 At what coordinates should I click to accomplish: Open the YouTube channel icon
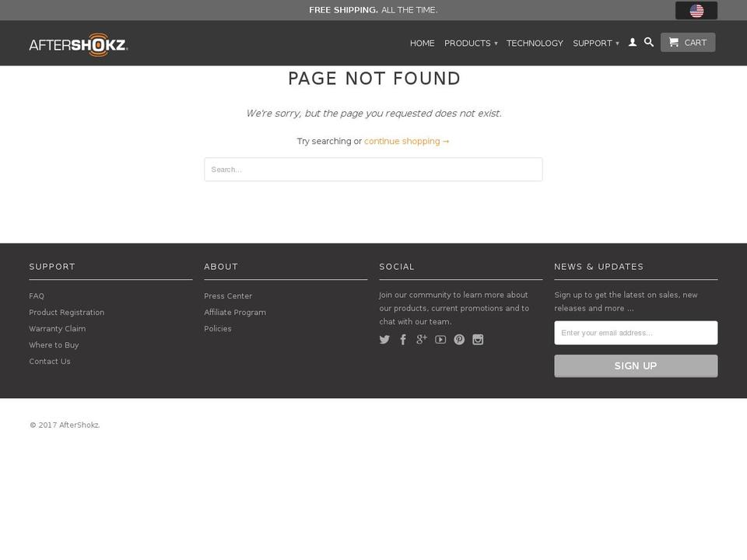click(440, 339)
